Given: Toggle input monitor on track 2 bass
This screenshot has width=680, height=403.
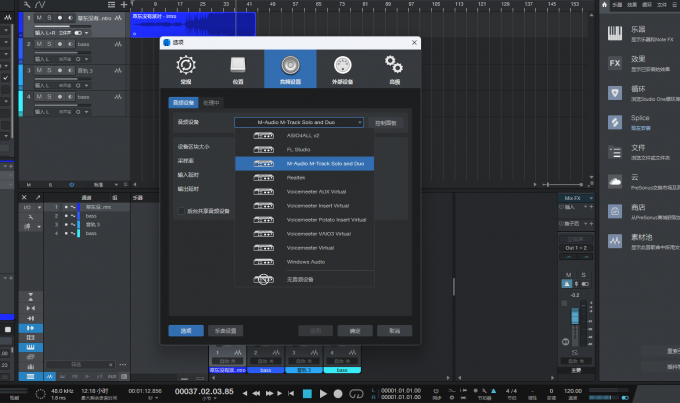Looking at the screenshot, I should click(70, 44).
